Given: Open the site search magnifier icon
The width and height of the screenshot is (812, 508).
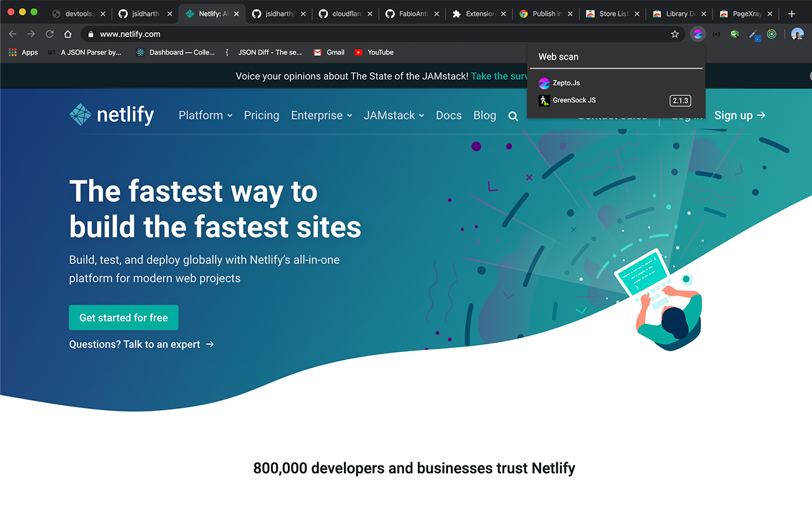Looking at the screenshot, I should tap(513, 116).
